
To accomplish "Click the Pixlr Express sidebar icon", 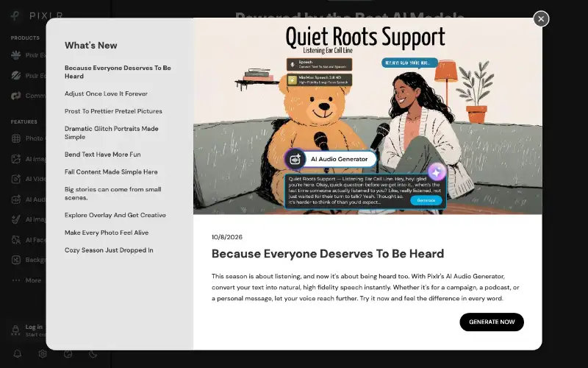I will [15, 54].
